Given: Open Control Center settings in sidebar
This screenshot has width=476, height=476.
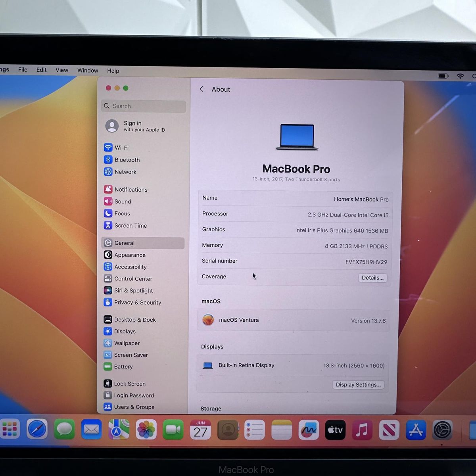Looking at the screenshot, I should (128, 279).
